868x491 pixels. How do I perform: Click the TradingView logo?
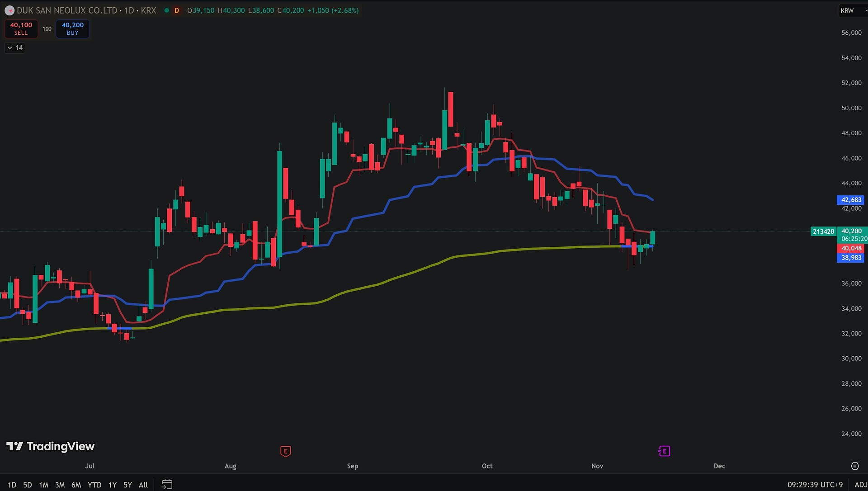tap(50, 447)
